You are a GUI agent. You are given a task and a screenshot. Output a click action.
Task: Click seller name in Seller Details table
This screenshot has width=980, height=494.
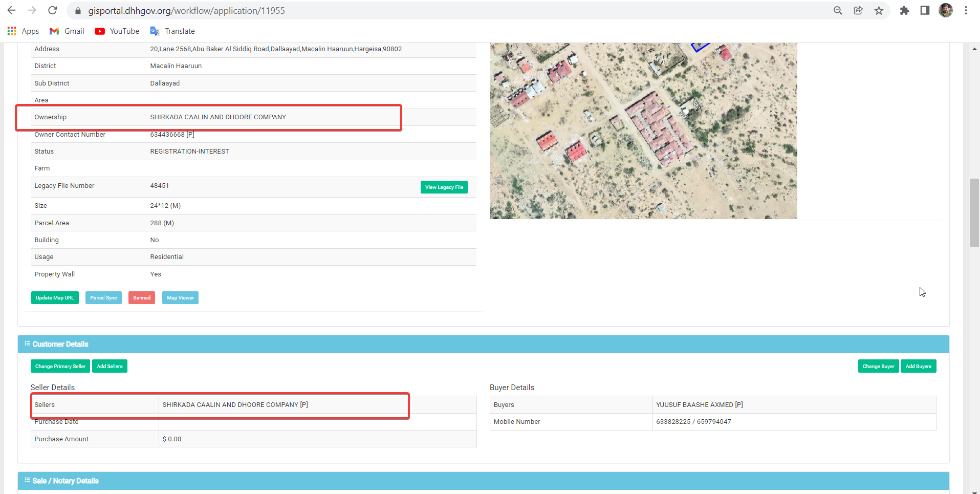pos(235,405)
